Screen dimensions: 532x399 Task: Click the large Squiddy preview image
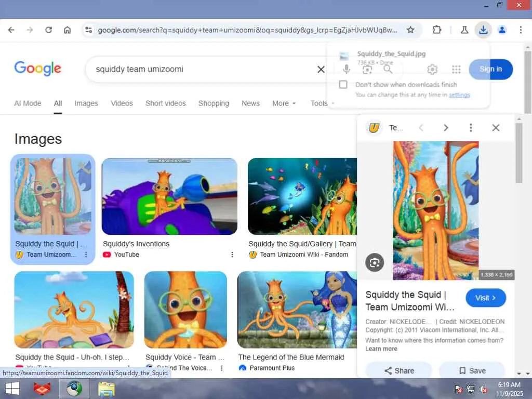(x=436, y=210)
